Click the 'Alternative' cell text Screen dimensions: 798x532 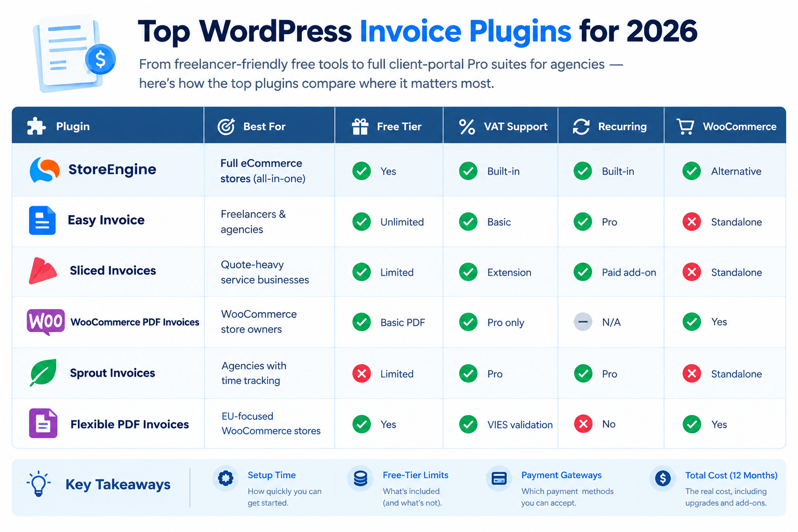coord(736,171)
